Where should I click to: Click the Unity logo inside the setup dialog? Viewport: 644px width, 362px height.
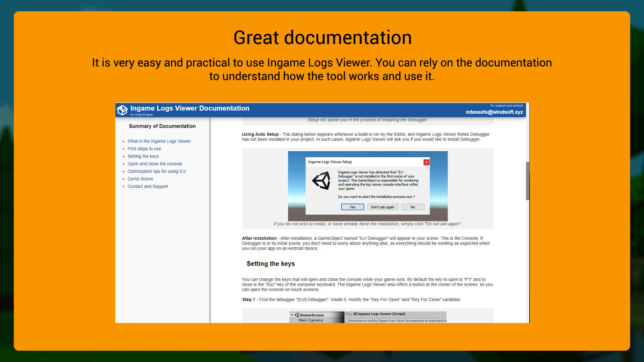tap(323, 181)
